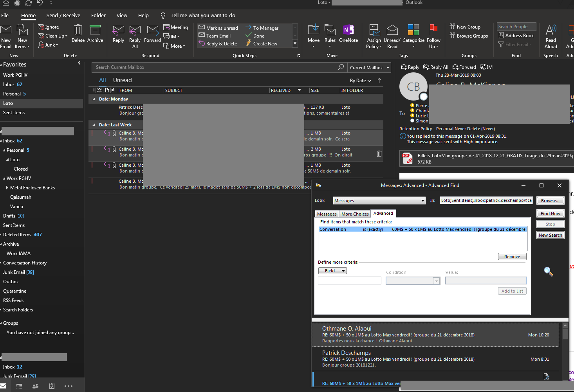Run the mailbox search magnifier icon
574x392 pixels.
(341, 67)
